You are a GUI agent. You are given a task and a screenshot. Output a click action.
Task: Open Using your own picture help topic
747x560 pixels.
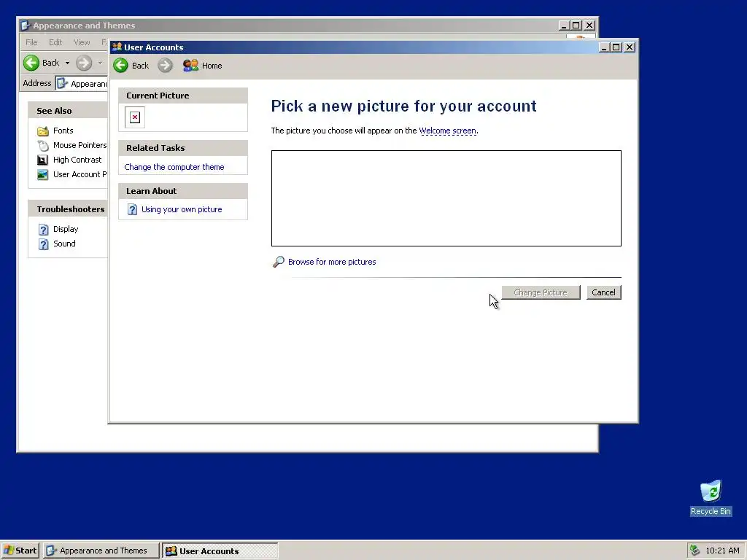click(182, 209)
